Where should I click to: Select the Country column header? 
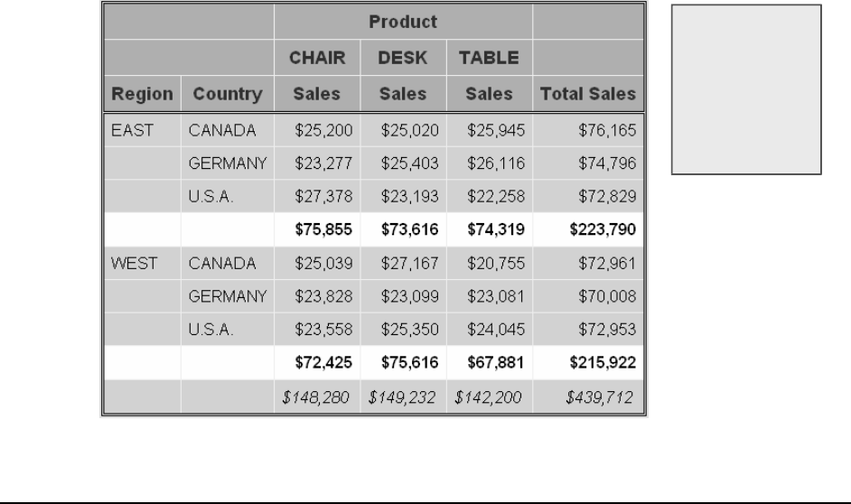[227, 93]
